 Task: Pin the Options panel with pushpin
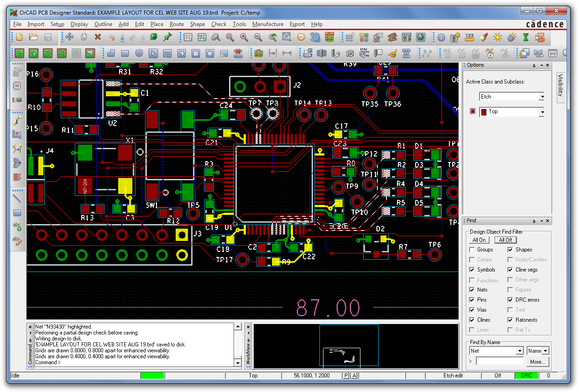[534, 65]
